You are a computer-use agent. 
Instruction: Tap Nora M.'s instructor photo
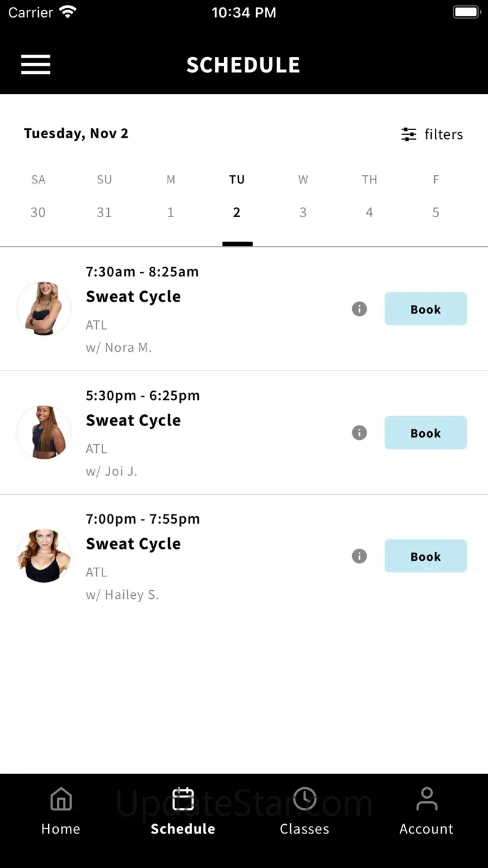click(x=44, y=309)
